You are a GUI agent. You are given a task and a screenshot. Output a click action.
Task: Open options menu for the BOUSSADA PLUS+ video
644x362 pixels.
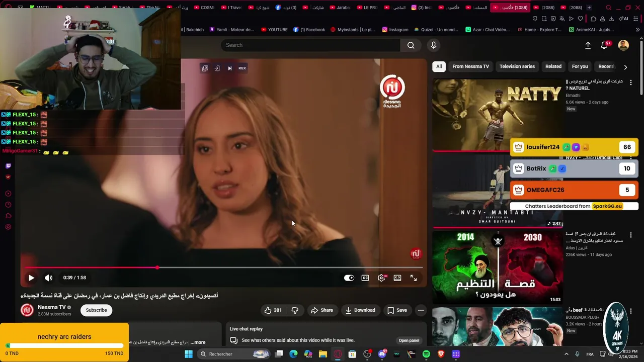[x=631, y=311]
